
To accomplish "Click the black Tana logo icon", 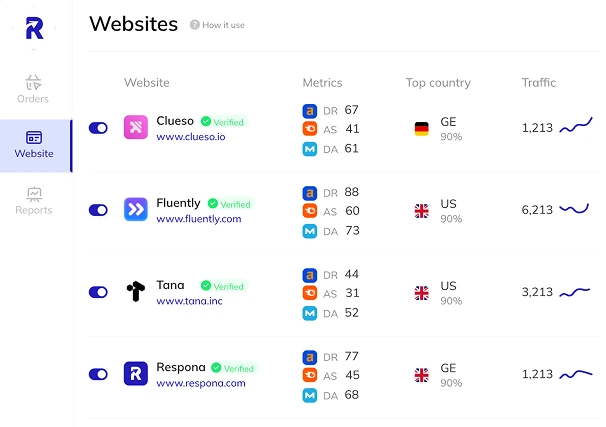I will click(x=135, y=291).
